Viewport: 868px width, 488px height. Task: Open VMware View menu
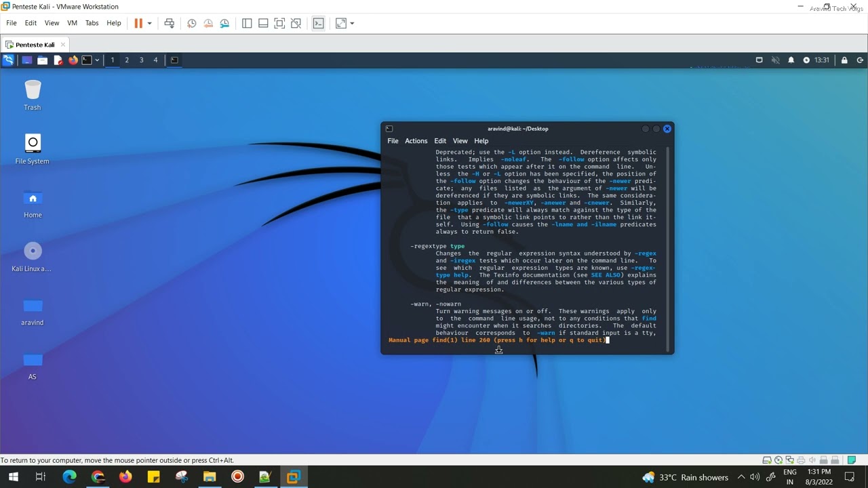tap(52, 23)
